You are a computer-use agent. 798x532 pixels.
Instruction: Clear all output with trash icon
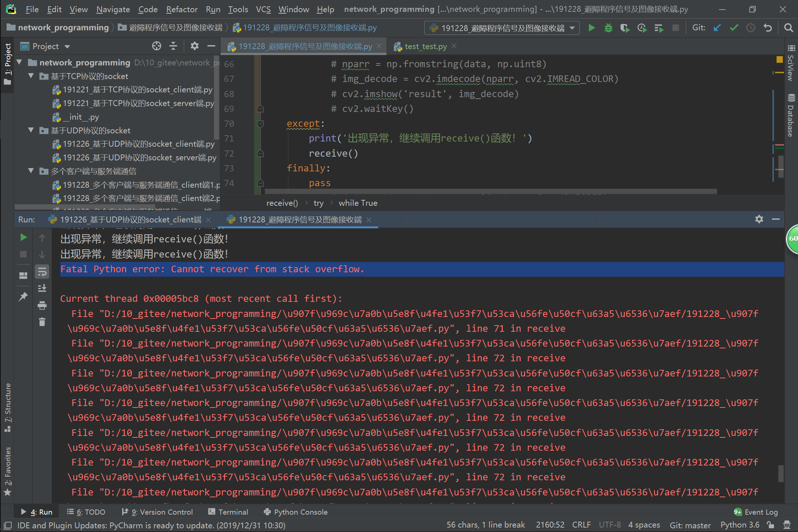(x=42, y=322)
